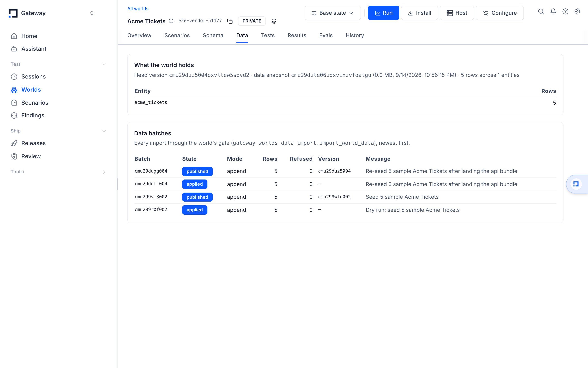
Task: Select the acme_tickets entity row
Action: click(345, 103)
